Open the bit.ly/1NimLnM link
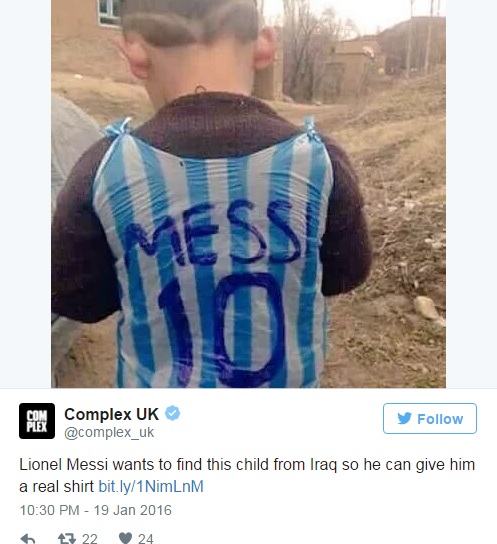 click(x=151, y=486)
